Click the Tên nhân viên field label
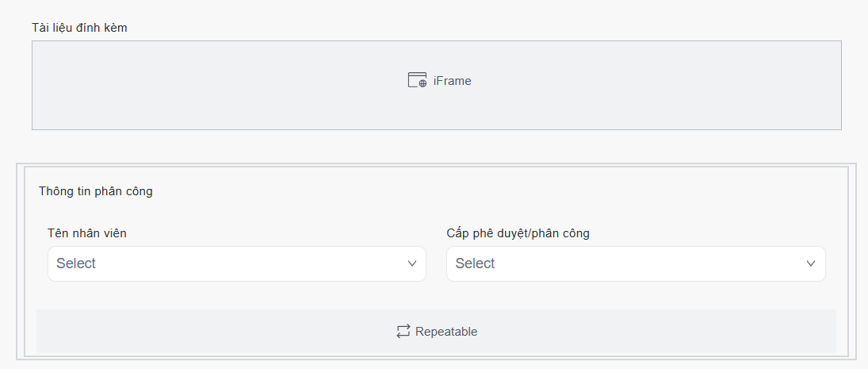The image size is (868, 369). click(86, 233)
